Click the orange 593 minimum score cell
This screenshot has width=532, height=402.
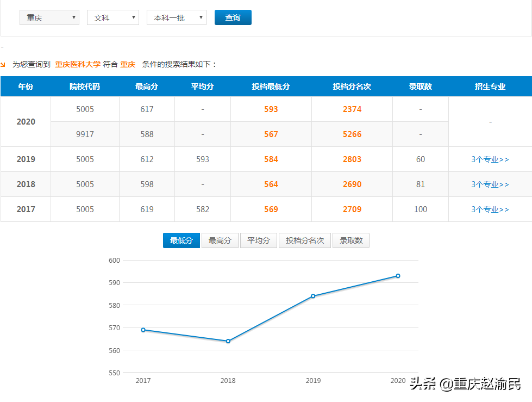tap(270, 109)
